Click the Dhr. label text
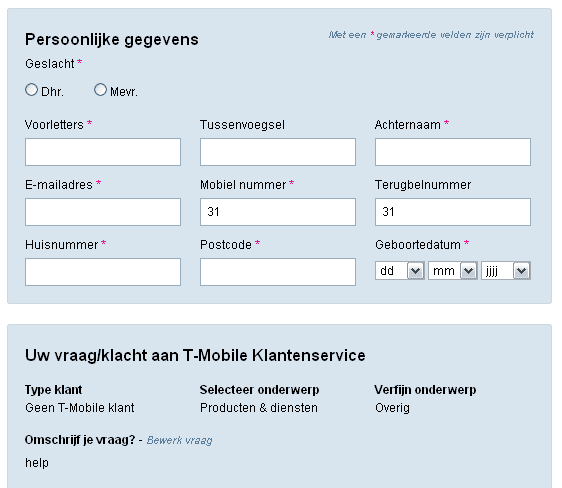The width and height of the screenshot is (562, 488). [52, 92]
